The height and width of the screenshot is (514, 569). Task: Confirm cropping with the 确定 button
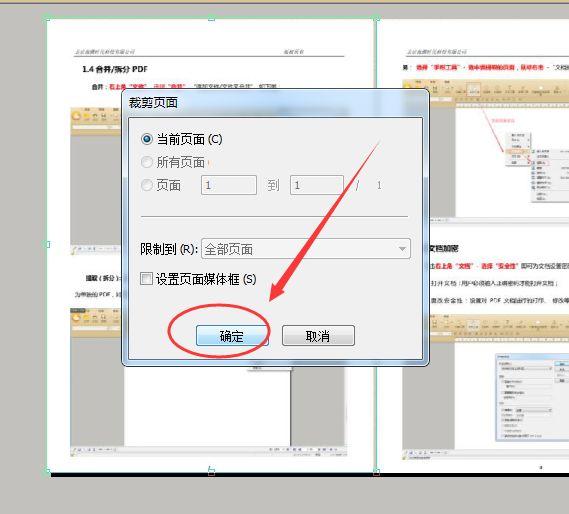232,336
